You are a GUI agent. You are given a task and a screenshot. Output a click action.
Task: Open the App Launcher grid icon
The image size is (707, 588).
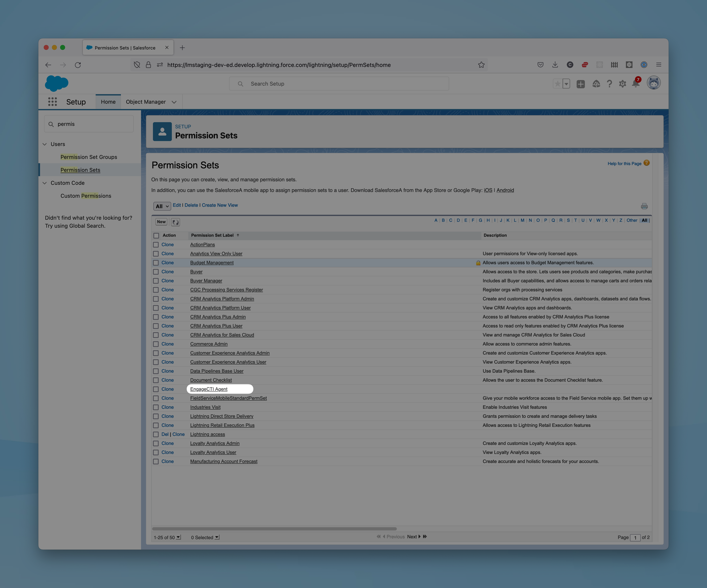click(x=52, y=102)
